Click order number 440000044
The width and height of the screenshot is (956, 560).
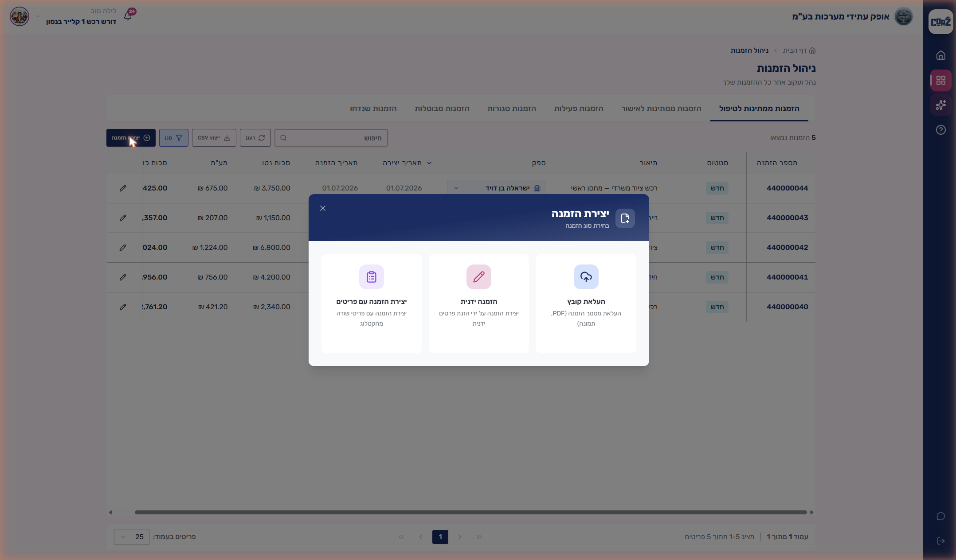pyautogui.click(x=787, y=188)
